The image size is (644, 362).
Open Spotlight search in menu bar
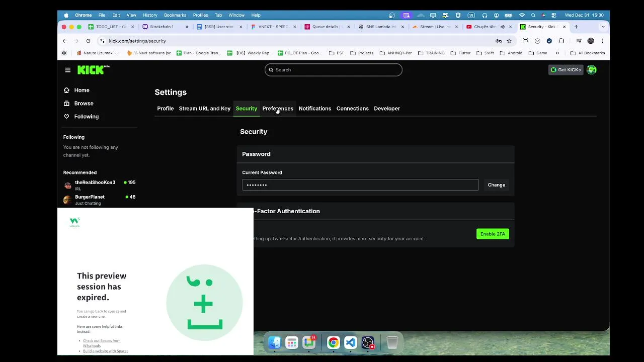533,15
